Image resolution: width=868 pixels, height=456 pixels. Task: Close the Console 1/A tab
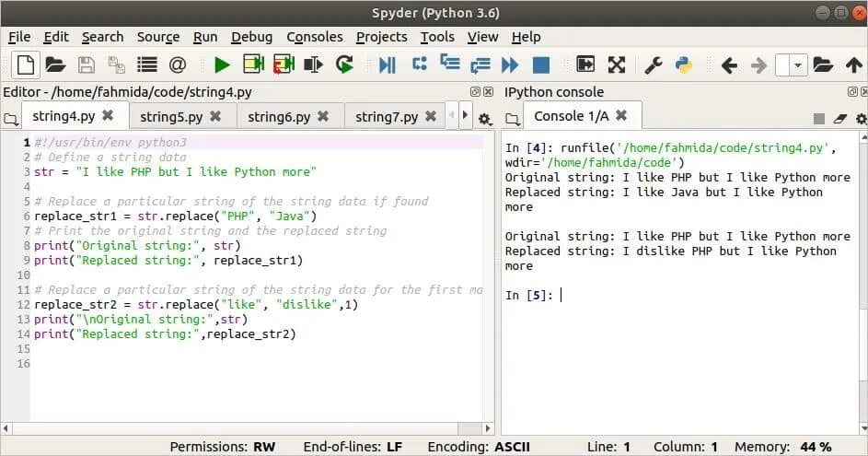coord(621,115)
